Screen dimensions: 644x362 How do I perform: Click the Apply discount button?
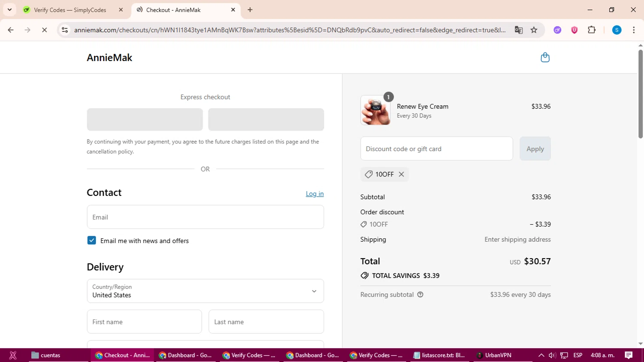(535, 149)
